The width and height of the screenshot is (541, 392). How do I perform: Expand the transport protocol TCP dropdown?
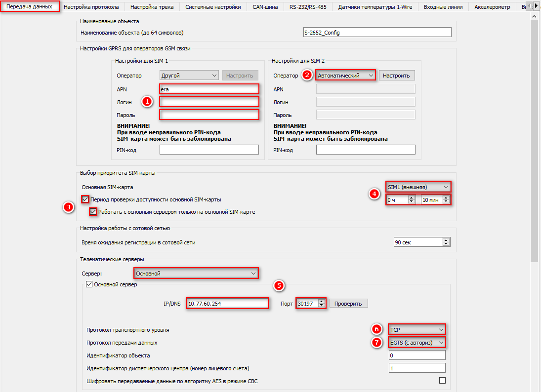(417, 329)
